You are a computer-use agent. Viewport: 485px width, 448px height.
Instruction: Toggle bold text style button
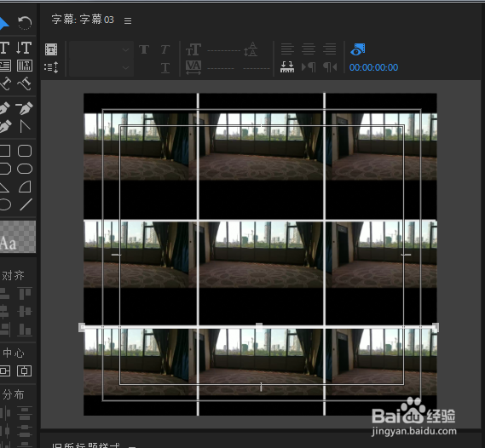144,49
